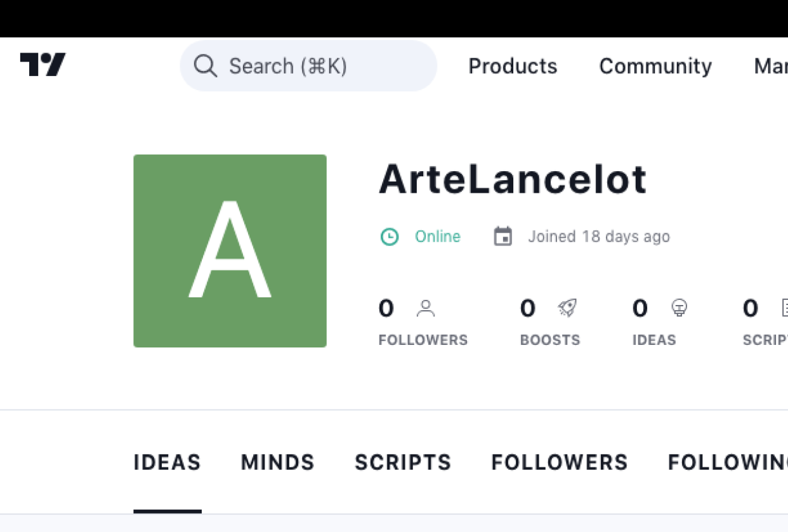Click the 0 FOLLOWERS stat label
The height and width of the screenshot is (532, 788).
423,340
